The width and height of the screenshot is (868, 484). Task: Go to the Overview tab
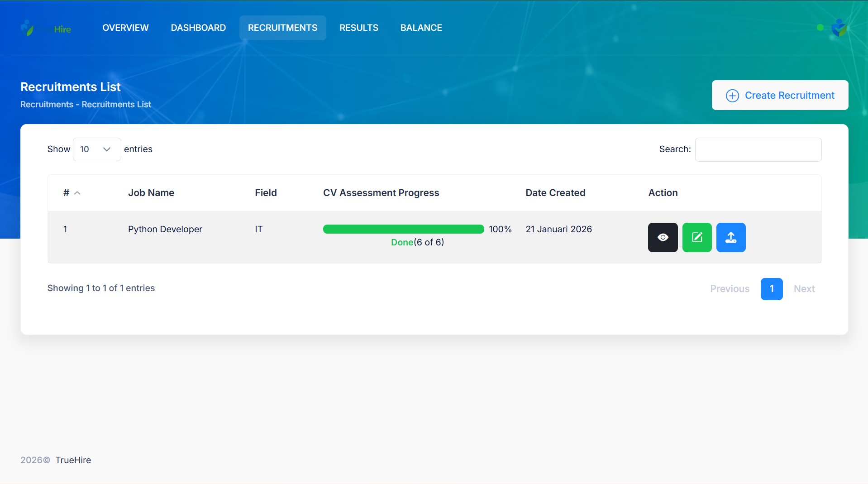coord(125,28)
